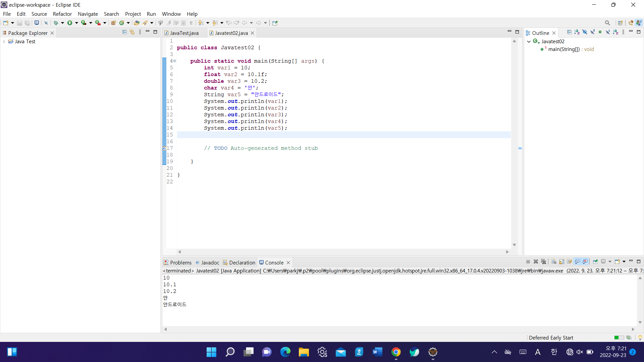Click Link with Editor in Package Explorer
Image resolution: width=644 pixels, height=362 pixels.
point(132,32)
